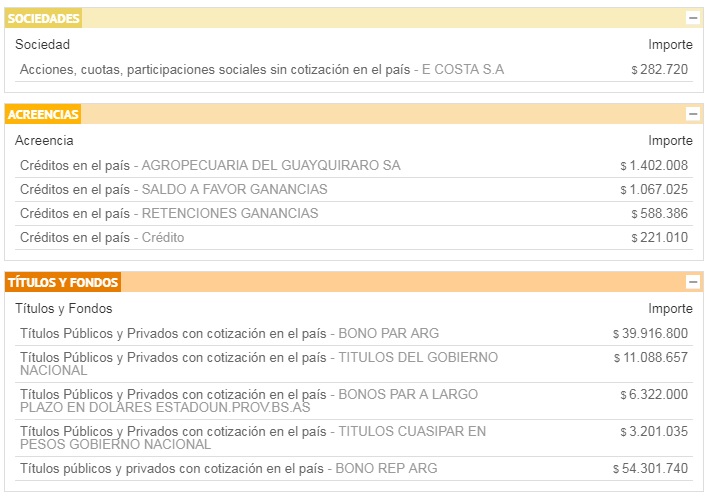Select the TITULOS CUASIPAR EN PESOS row

click(252, 437)
